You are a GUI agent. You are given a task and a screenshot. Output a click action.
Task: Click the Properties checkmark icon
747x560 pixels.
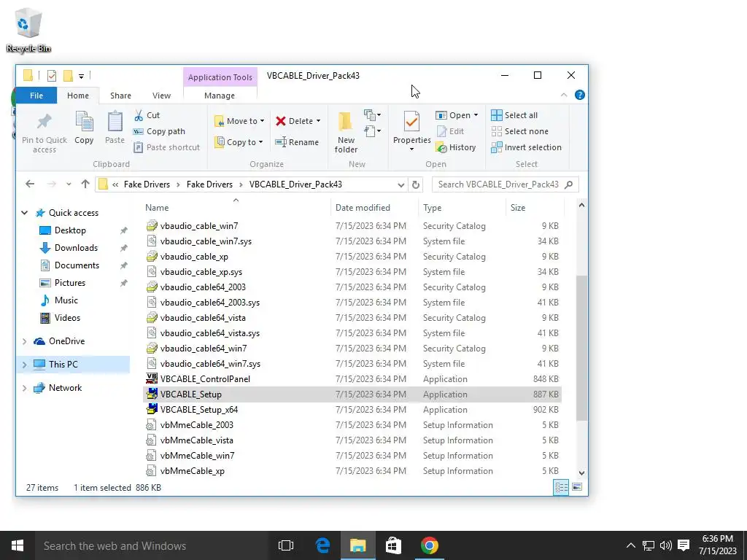(x=411, y=121)
